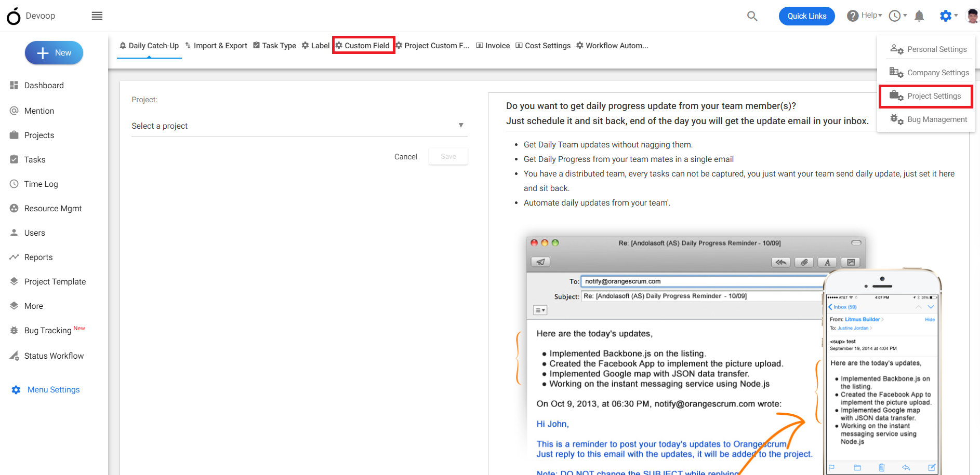Viewport: 980px width, 475px height.
Task: Switch to the Daily Catch-Up tab
Action: pyautogui.click(x=149, y=46)
